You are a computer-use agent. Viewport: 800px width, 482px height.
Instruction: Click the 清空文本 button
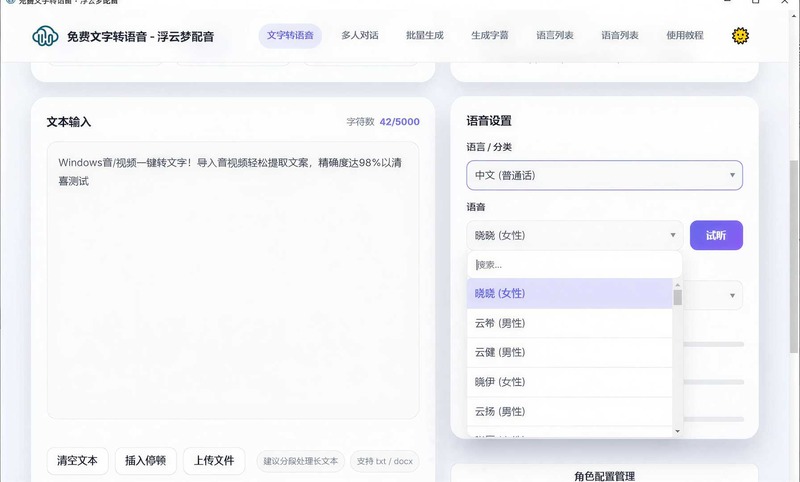pos(78,461)
